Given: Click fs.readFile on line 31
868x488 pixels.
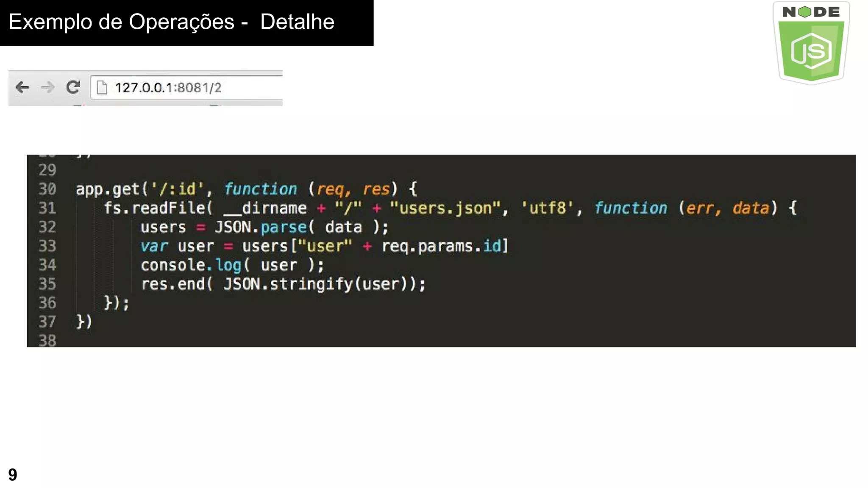Looking at the screenshot, I should [x=155, y=208].
